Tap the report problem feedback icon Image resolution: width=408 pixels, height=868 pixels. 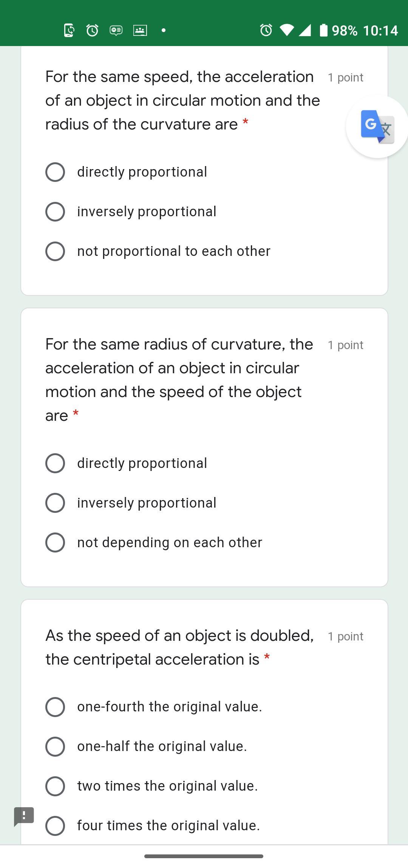[24, 816]
